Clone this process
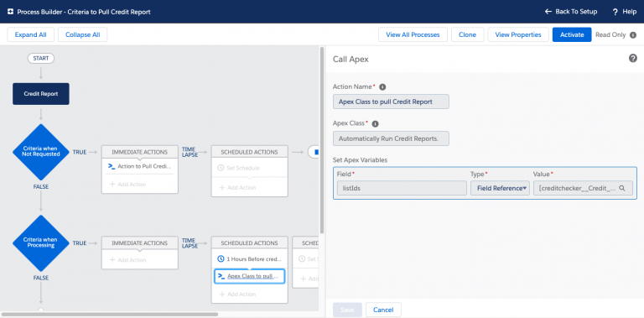This screenshot has width=644, height=318. 467,35
